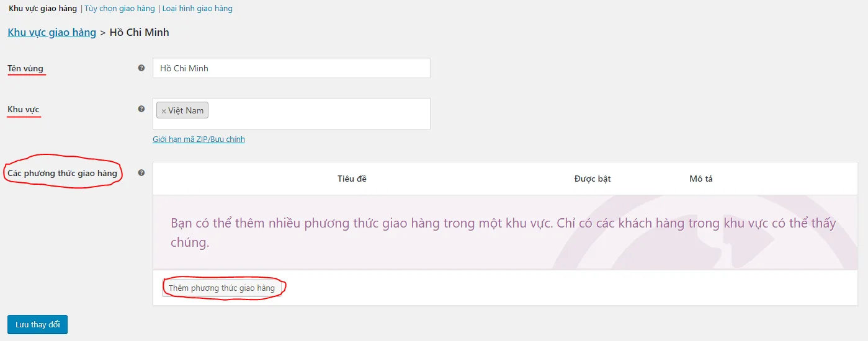Click the help icon beside Khu vực
This screenshot has height=341, width=868.
[x=141, y=108]
